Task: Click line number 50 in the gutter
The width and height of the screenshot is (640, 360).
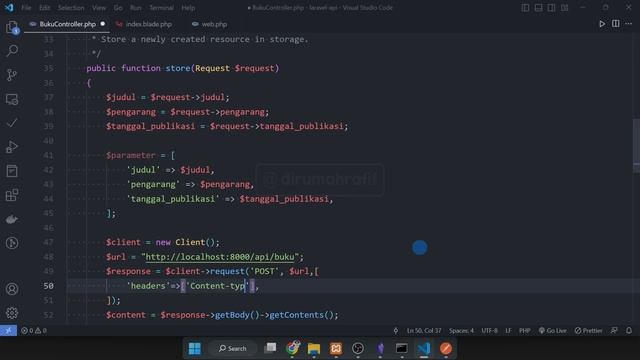Action: 48,286
